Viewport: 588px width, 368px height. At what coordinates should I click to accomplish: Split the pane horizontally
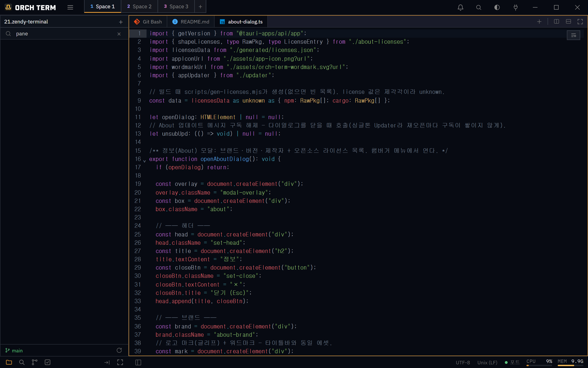click(x=568, y=22)
